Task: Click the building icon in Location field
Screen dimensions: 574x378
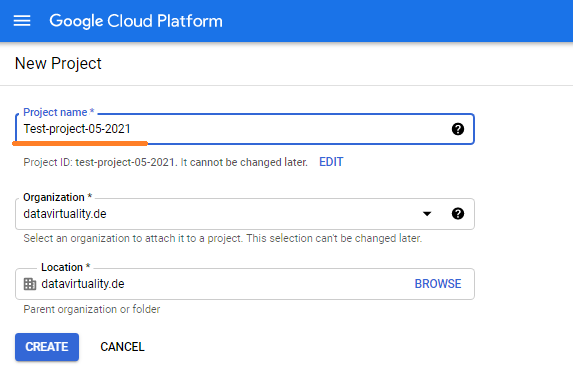Action: [x=30, y=284]
